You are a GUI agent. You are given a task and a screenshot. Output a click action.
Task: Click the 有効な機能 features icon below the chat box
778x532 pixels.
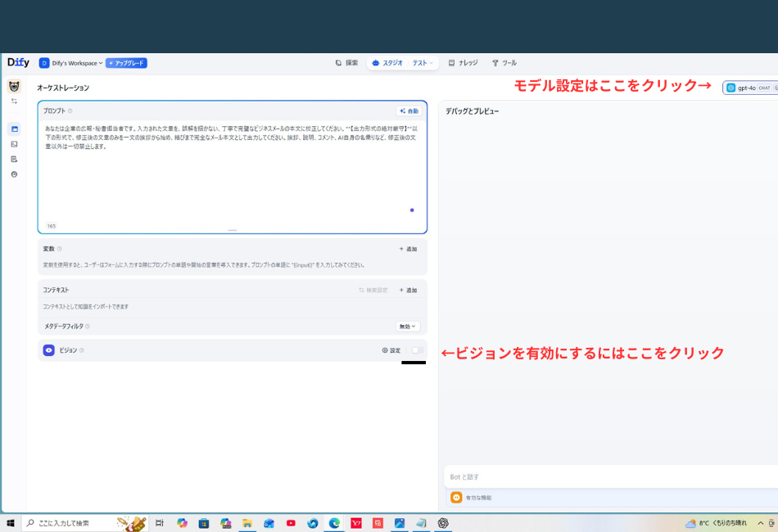pyautogui.click(x=457, y=497)
